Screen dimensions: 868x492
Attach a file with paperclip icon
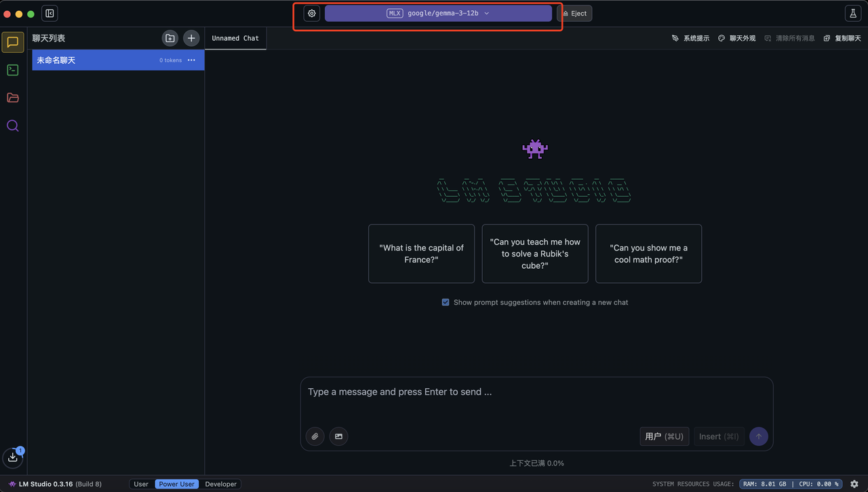pyautogui.click(x=315, y=436)
